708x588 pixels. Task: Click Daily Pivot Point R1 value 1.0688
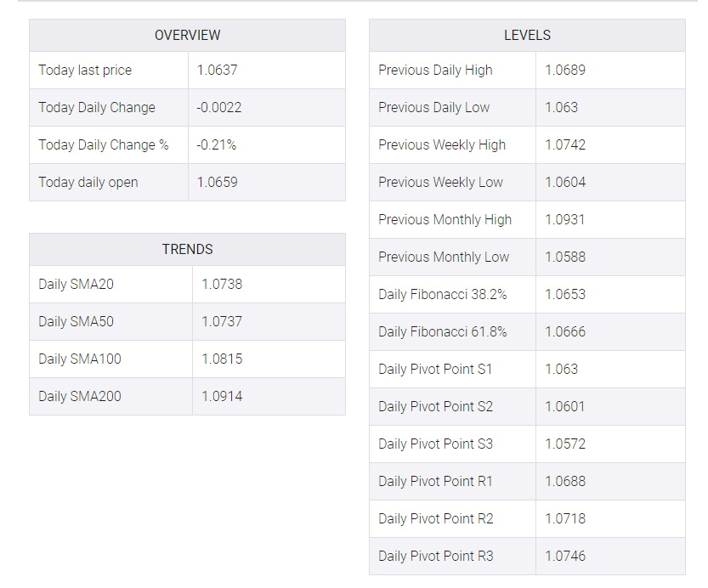(565, 482)
